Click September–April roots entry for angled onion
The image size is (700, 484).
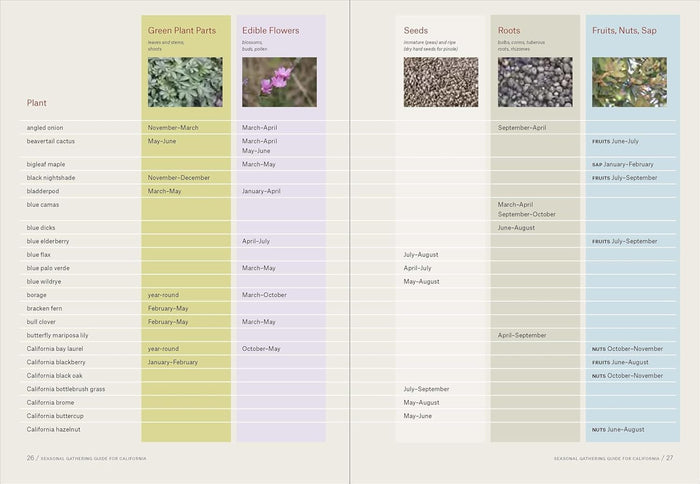[x=522, y=128]
